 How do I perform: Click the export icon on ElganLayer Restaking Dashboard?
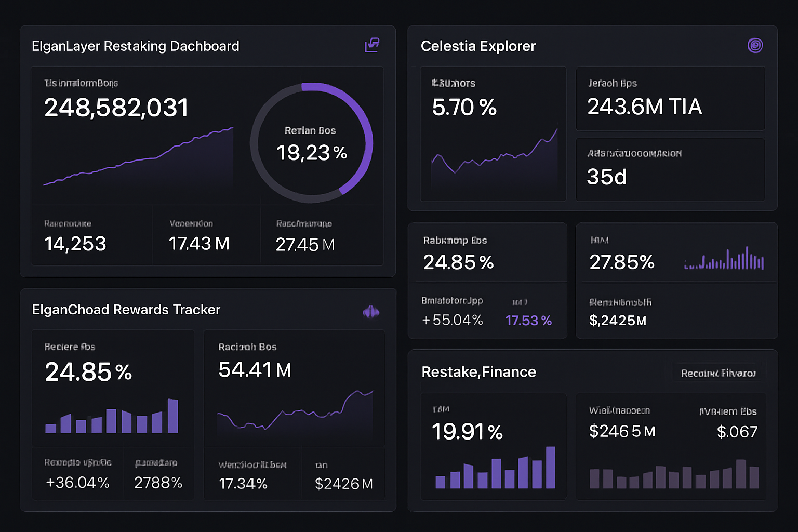click(x=372, y=46)
